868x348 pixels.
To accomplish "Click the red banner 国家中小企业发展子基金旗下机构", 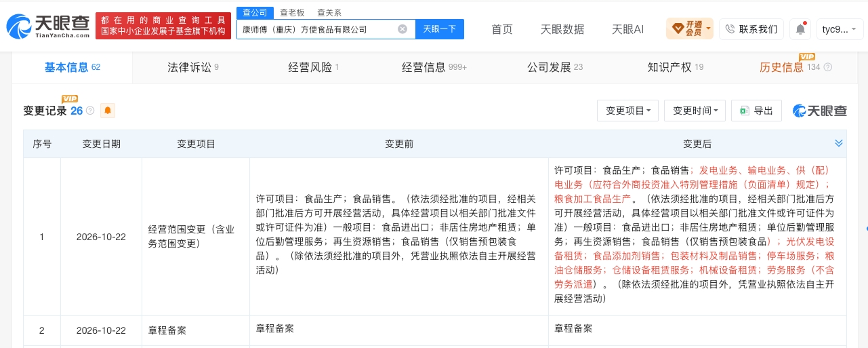I will point(163,26).
